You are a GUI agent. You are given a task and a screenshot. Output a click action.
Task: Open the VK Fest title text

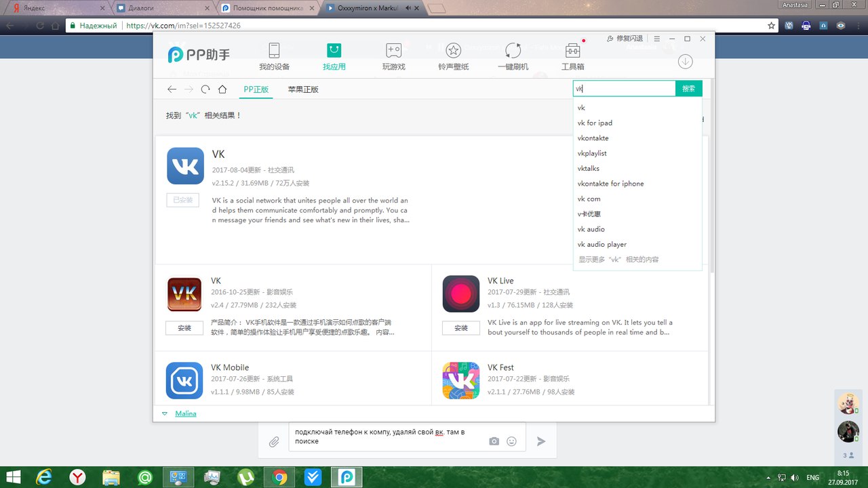500,367
